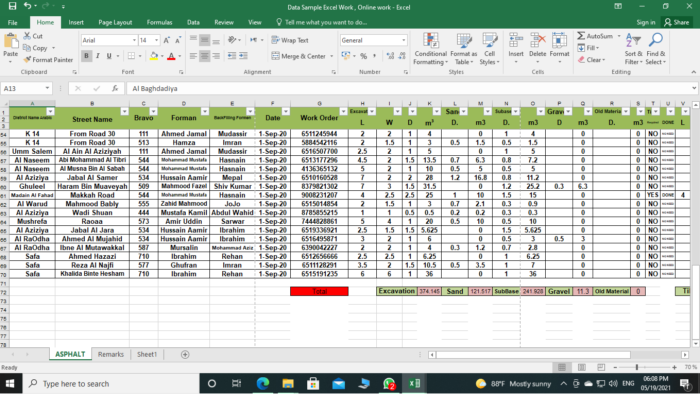Open the Date column filter dropdown
This screenshot has width=700, height=394.
click(286, 112)
